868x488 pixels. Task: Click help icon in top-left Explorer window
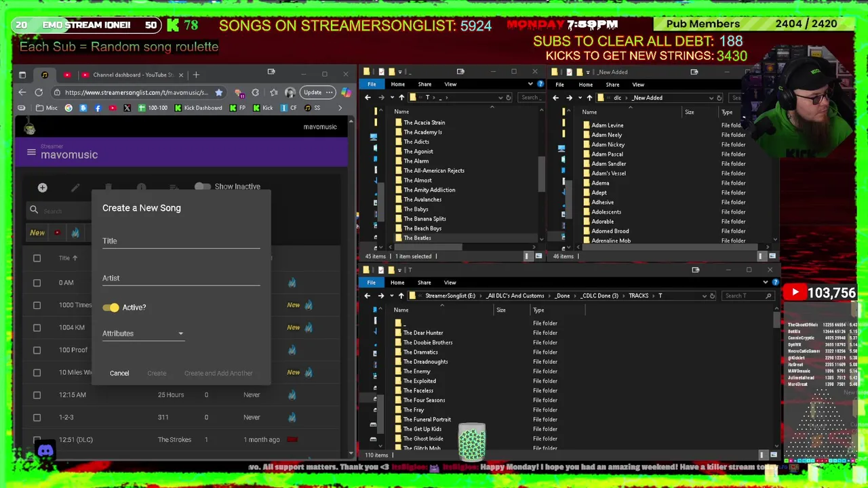540,84
